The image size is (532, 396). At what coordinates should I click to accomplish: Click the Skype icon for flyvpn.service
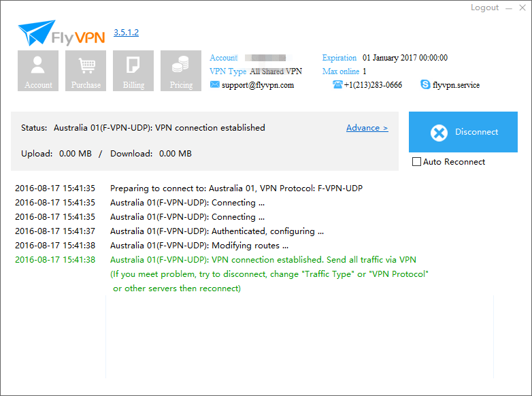(x=425, y=84)
